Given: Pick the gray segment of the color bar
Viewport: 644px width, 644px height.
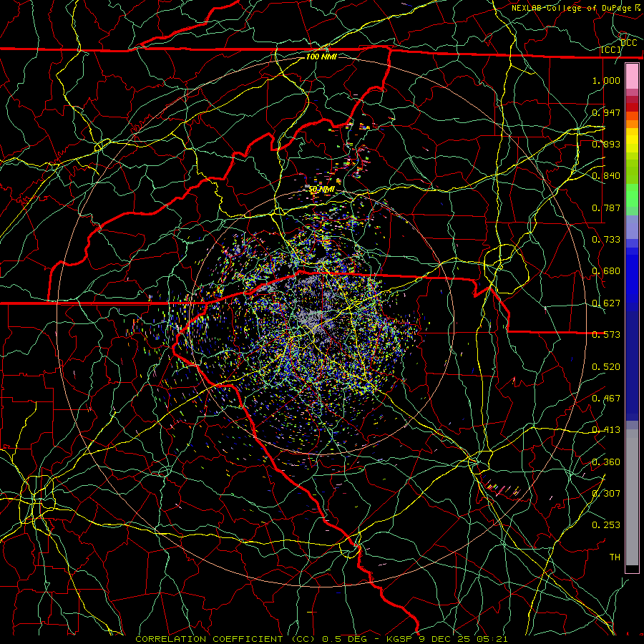Looking at the screenshot, I should point(632,497).
